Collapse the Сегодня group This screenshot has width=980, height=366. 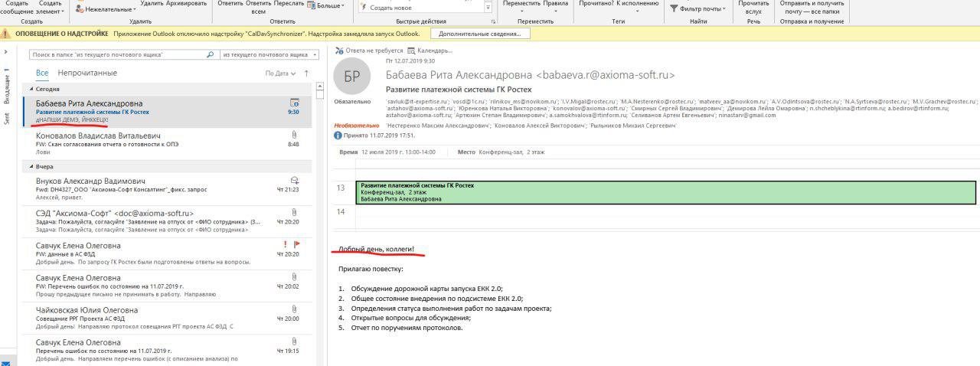pyautogui.click(x=30, y=89)
